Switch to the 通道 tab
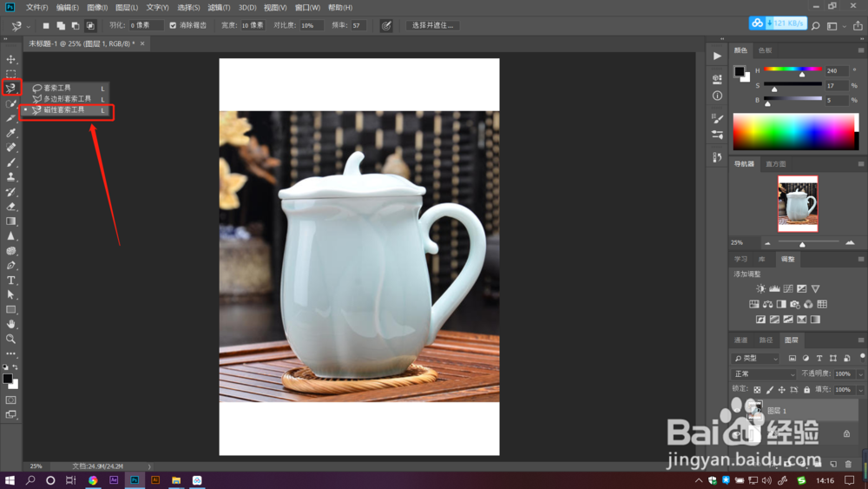The height and width of the screenshot is (489, 868). pyautogui.click(x=740, y=340)
